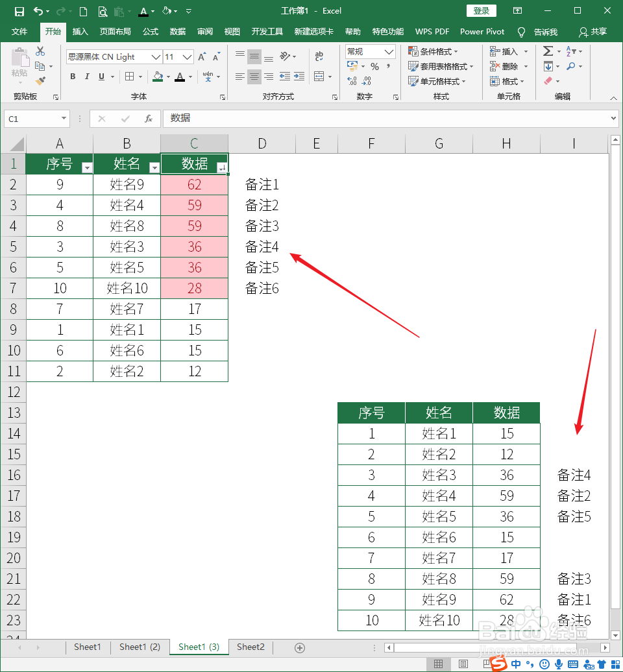The height and width of the screenshot is (672, 623).
Task: Open 单元格样式 cell styles
Action: click(437, 81)
